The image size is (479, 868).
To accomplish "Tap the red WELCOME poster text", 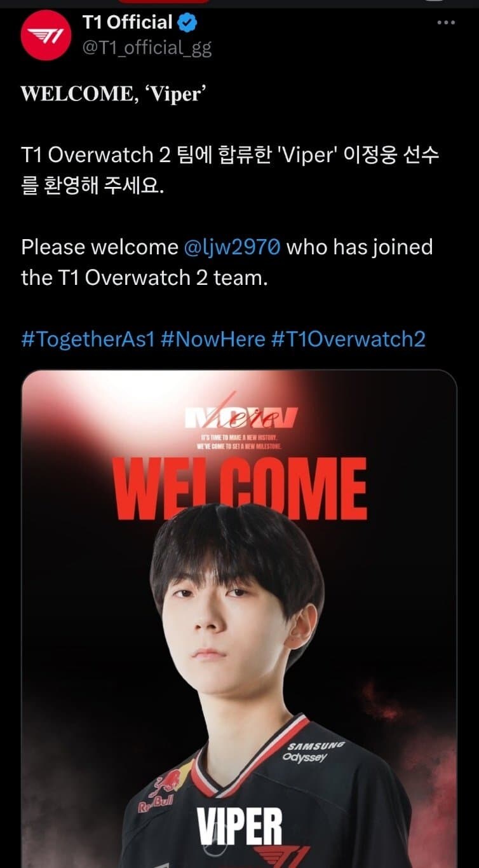I will click(x=239, y=488).
